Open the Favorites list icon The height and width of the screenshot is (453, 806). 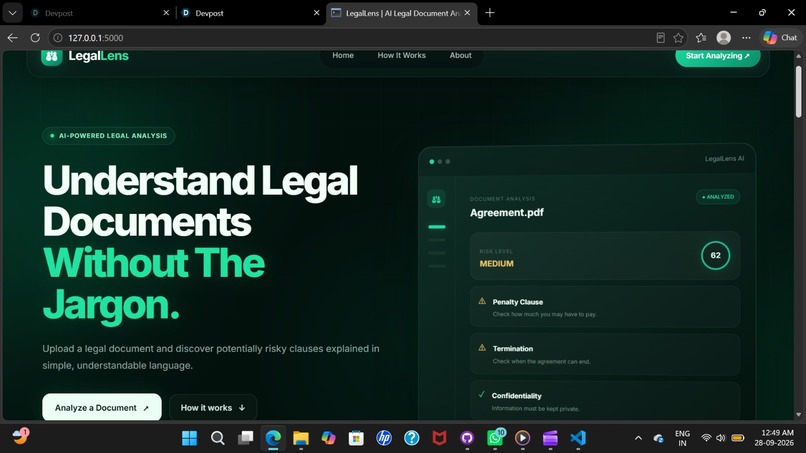[701, 38]
